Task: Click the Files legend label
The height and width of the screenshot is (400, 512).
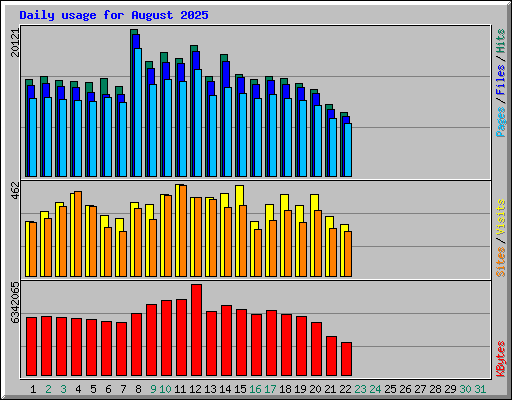Action: 501,80
